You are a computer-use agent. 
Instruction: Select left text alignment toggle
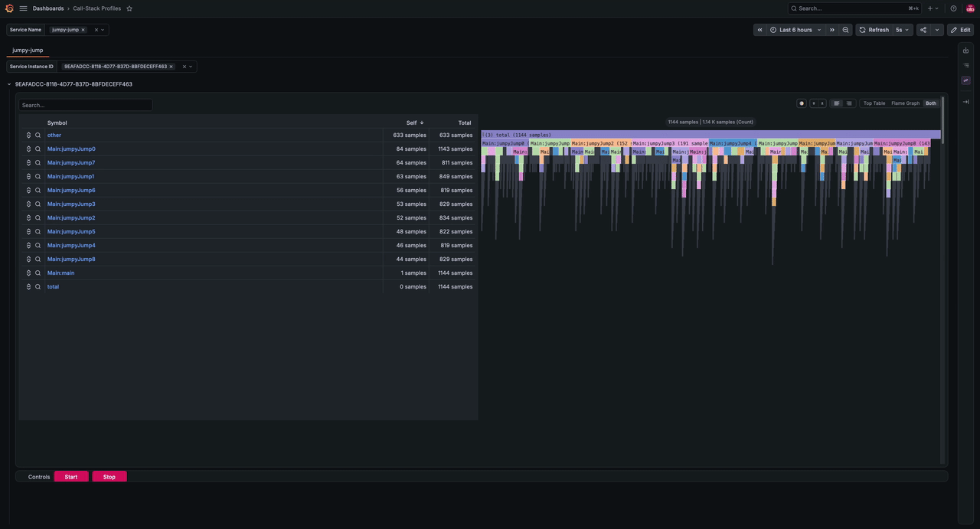coord(837,103)
